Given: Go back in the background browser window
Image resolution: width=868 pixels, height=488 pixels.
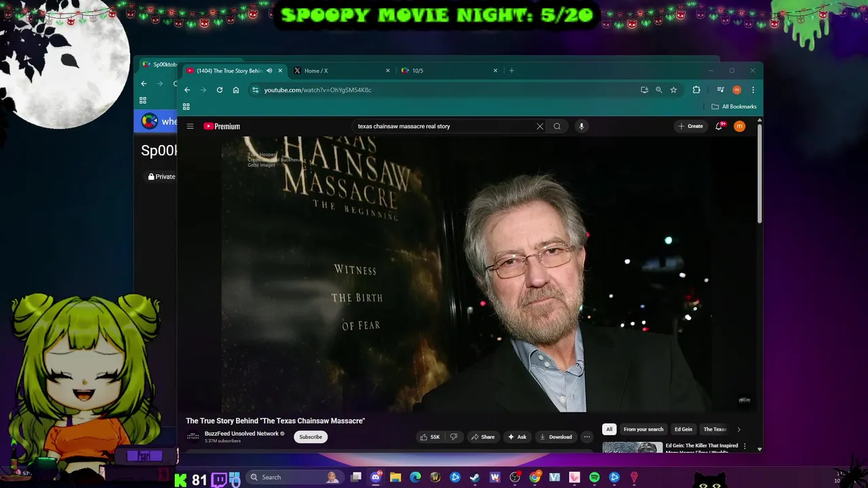Looking at the screenshot, I should coord(144,83).
